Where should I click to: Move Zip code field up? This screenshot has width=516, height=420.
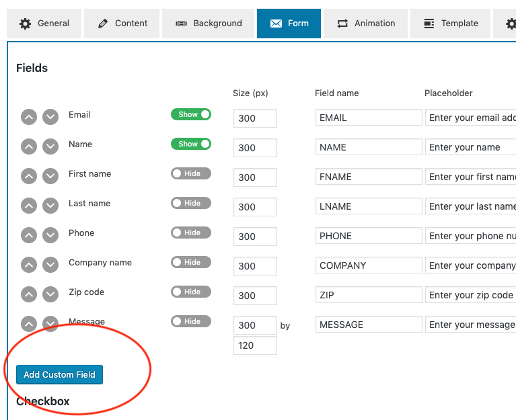pyautogui.click(x=29, y=294)
